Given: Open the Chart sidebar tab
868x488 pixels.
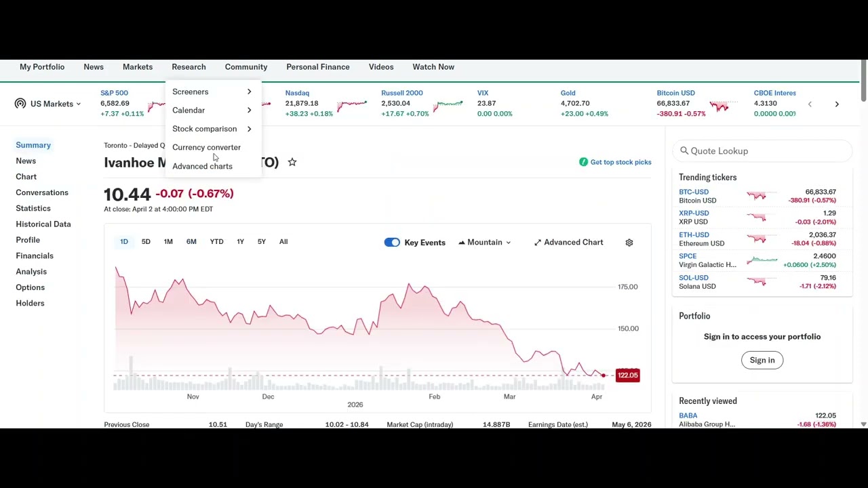Looking at the screenshot, I should pos(26,177).
